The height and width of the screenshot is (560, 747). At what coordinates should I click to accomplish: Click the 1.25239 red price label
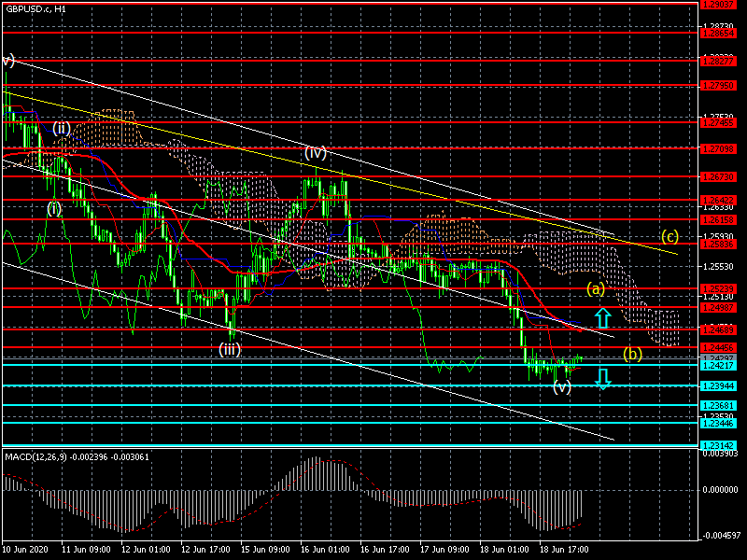(x=717, y=289)
